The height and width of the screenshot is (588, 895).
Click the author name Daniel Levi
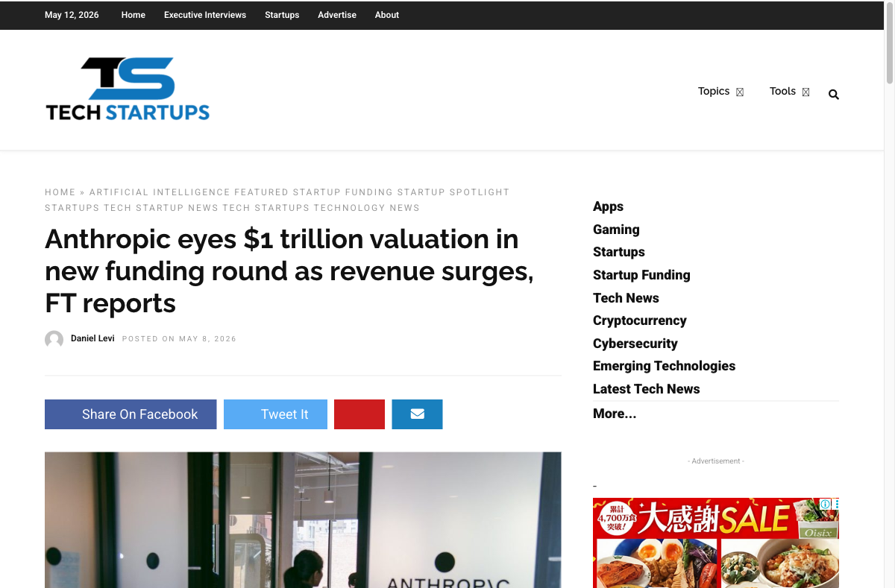(x=92, y=338)
